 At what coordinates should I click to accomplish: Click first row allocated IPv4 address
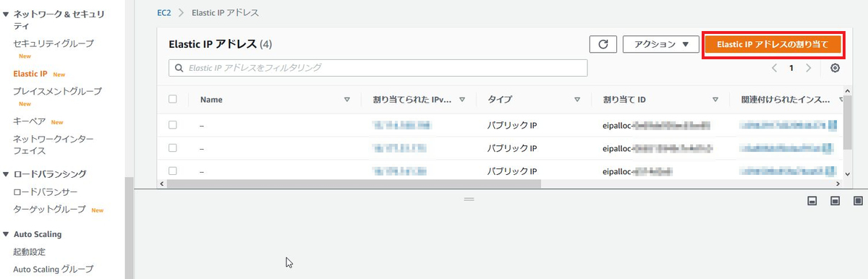(x=402, y=125)
